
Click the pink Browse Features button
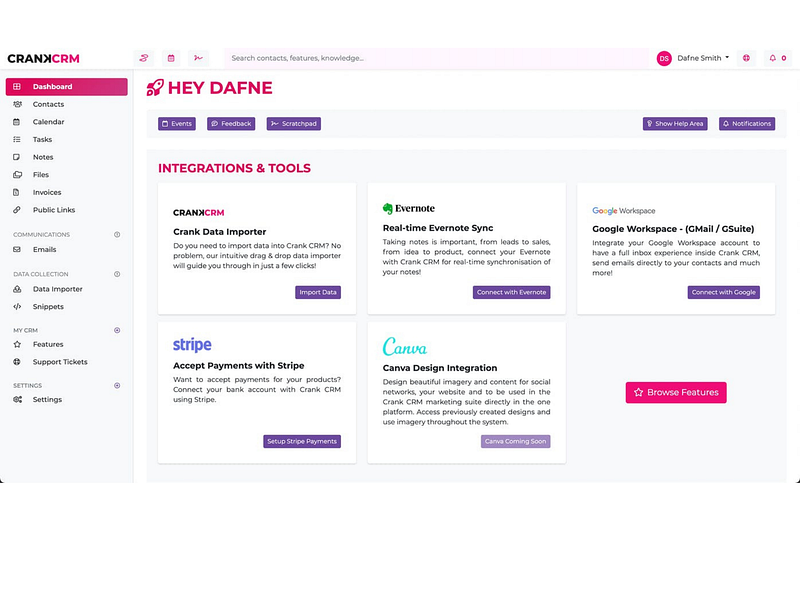tap(676, 392)
